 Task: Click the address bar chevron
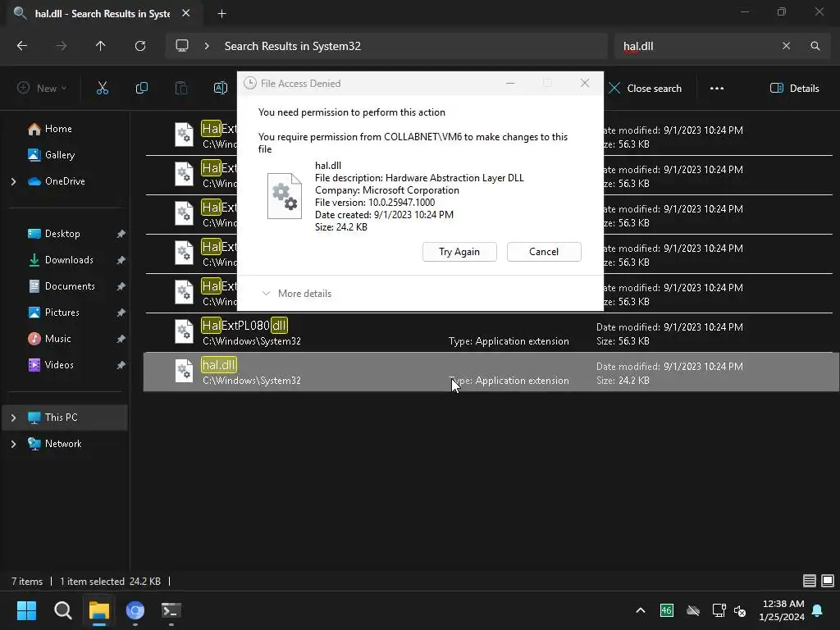coord(206,46)
